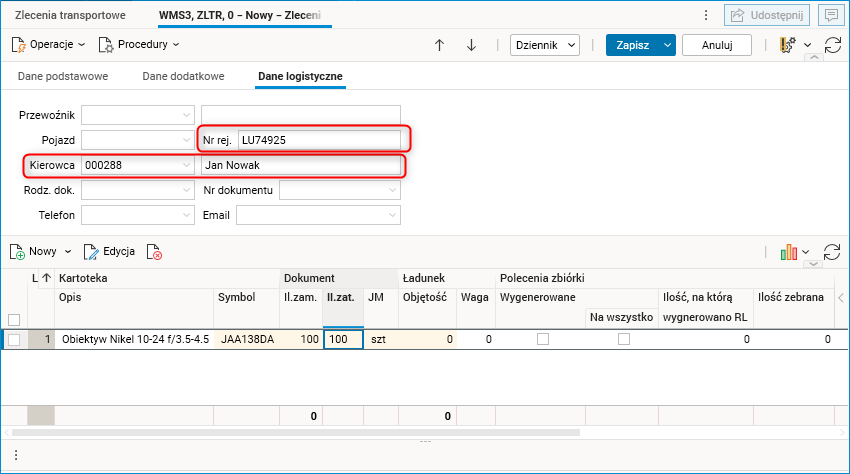Screen dimensions: 850x474
Task: Select the Dane logistyczne tab
Action: 300,76
